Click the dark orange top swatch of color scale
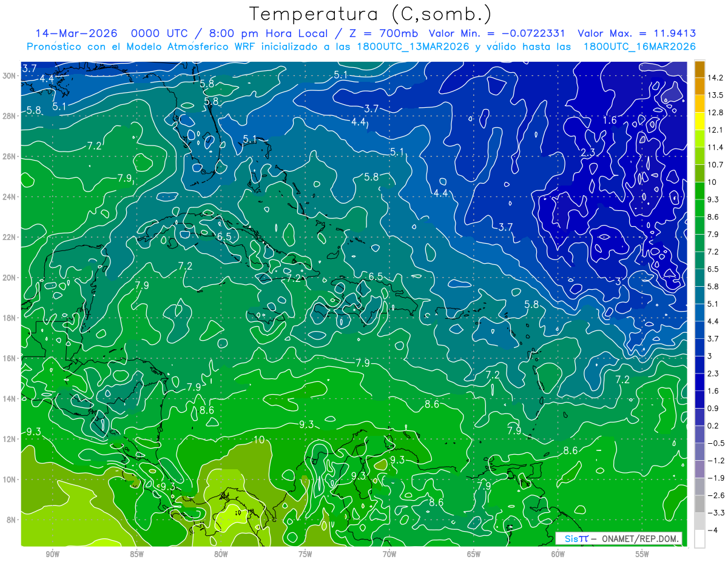The width and height of the screenshot is (728, 562). click(x=699, y=69)
